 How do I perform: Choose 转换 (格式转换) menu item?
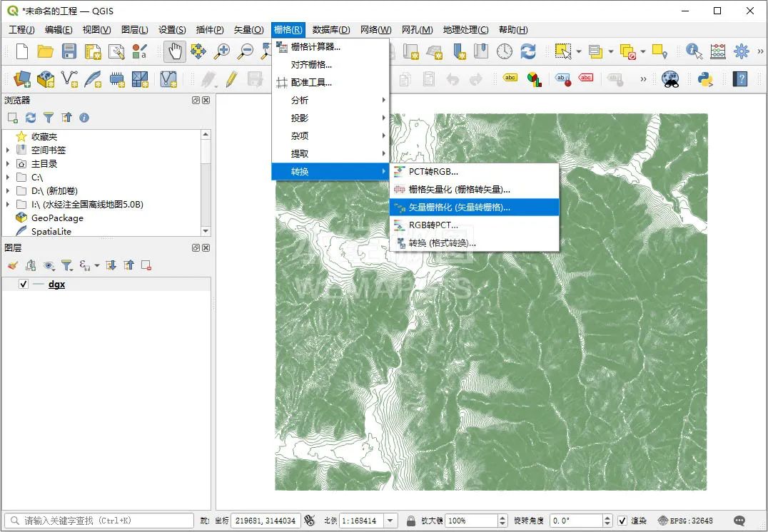coord(474,242)
